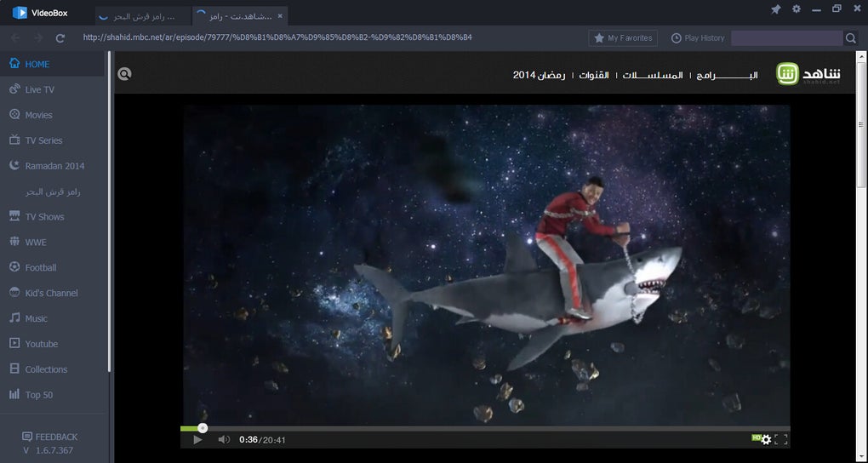Image resolution: width=868 pixels, height=463 pixels.
Task: Open the Shahid site search icon
Action: pos(124,74)
